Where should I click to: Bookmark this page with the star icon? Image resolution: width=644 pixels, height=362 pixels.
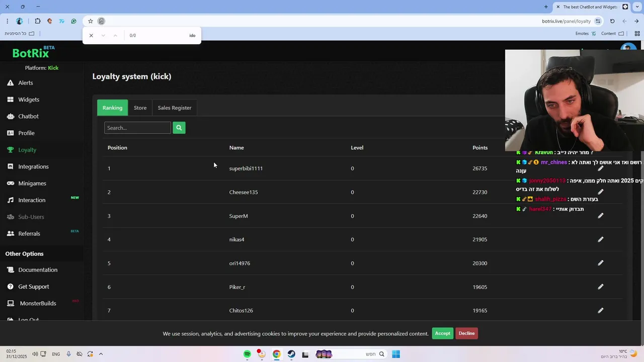point(91,21)
